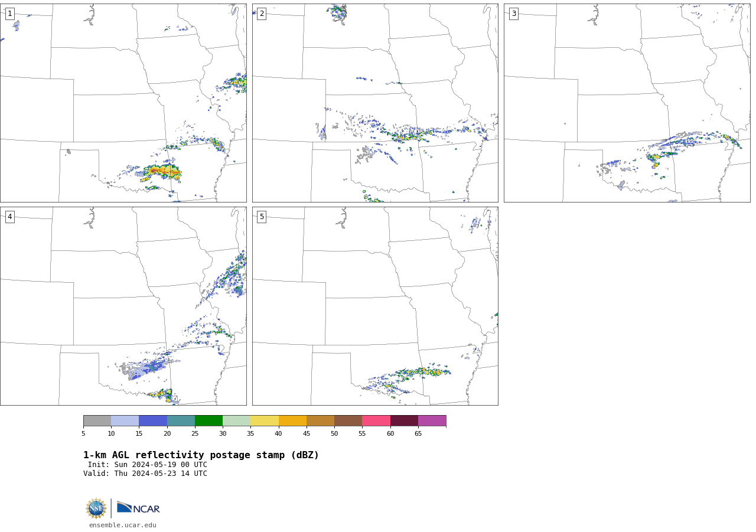This screenshot has height=532, width=756.
Task: Click the dark green 25-30 dBZ swatch
Action: (208, 421)
